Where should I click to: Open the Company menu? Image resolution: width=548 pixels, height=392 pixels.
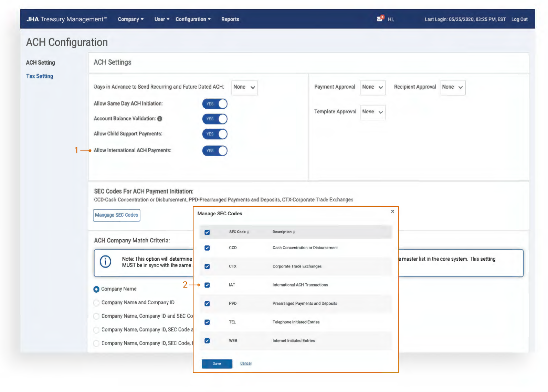click(x=130, y=19)
